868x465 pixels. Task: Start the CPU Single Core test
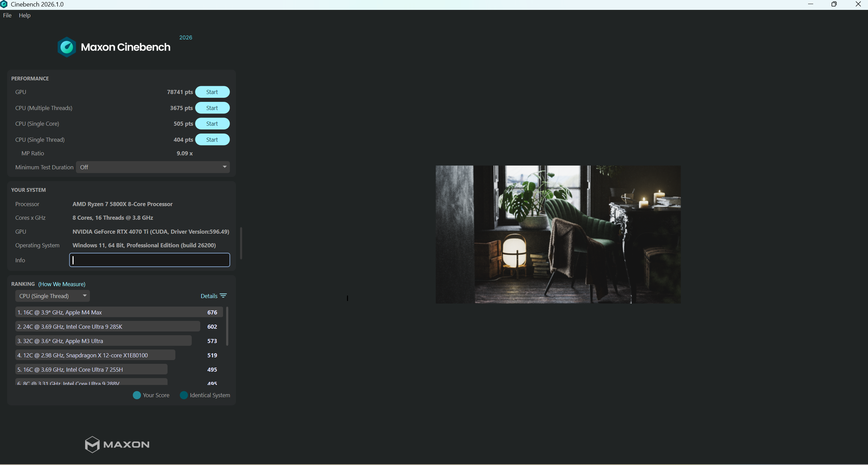coord(212,124)
